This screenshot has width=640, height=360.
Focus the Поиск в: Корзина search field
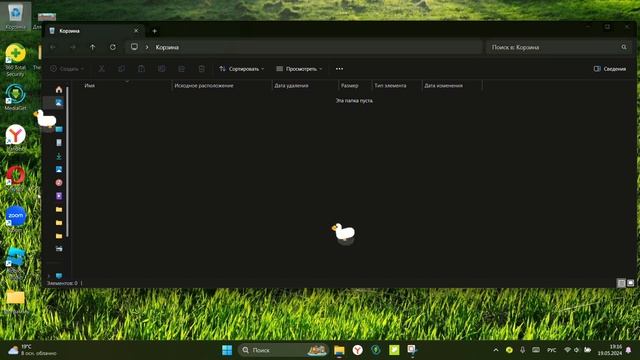coord(558,47)
